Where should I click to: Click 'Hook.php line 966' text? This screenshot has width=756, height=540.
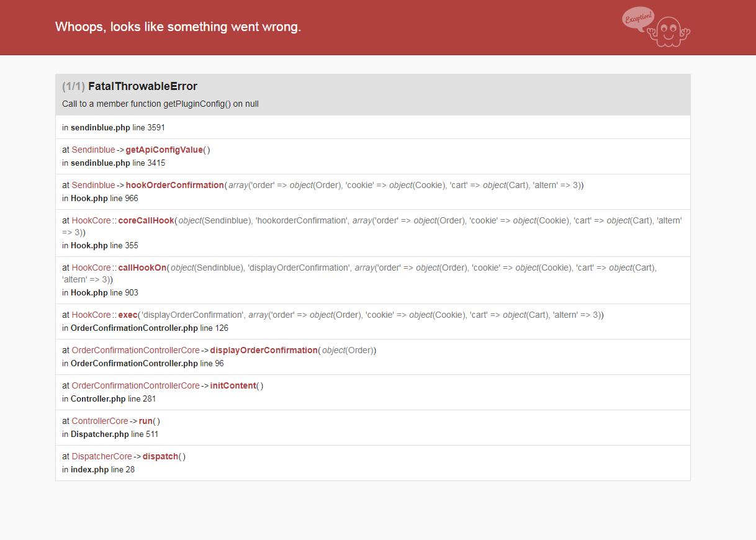coord(104,199)
